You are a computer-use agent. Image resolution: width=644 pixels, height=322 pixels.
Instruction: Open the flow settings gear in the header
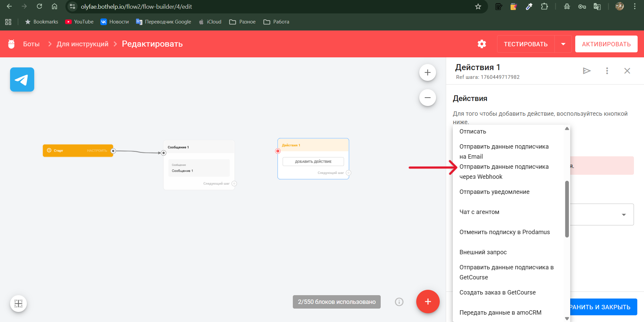click(x=482, y=44)
